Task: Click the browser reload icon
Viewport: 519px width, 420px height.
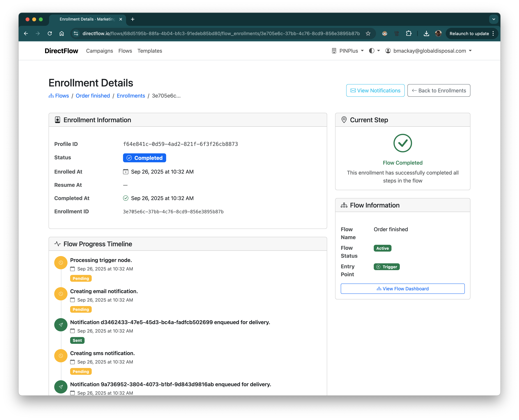Action: coord(50,33)
